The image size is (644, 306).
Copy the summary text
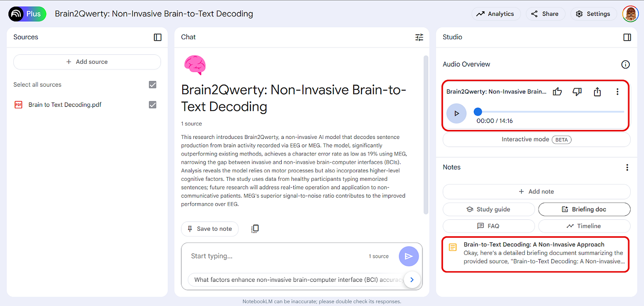[x=255, y=229]
